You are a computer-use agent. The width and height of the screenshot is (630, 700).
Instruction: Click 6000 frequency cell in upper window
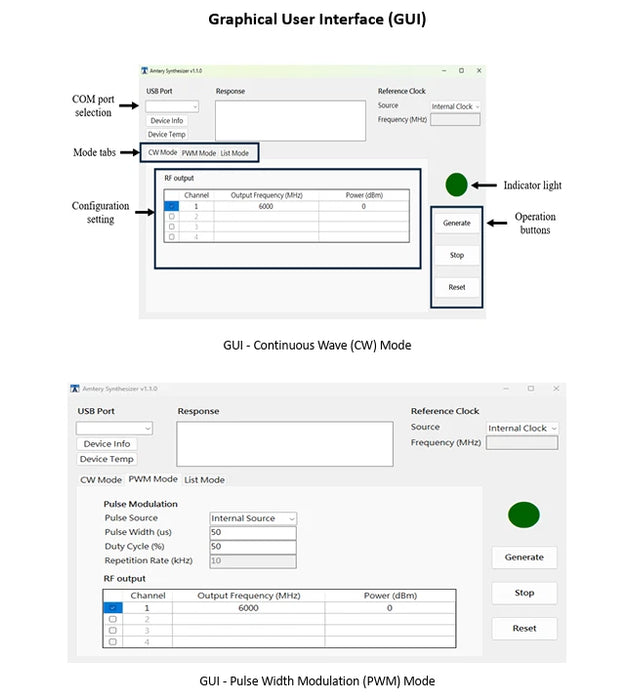tap(266, 206)
